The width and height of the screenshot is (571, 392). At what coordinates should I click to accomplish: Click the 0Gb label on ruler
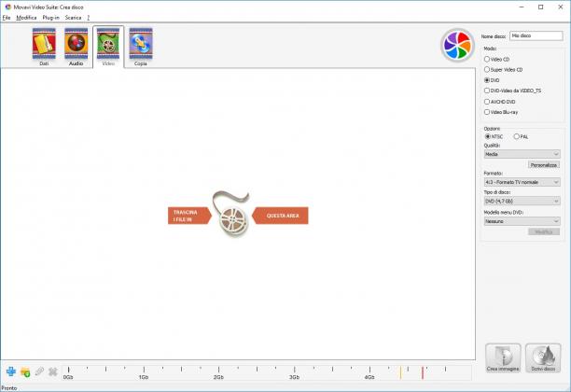coord(68,377)
